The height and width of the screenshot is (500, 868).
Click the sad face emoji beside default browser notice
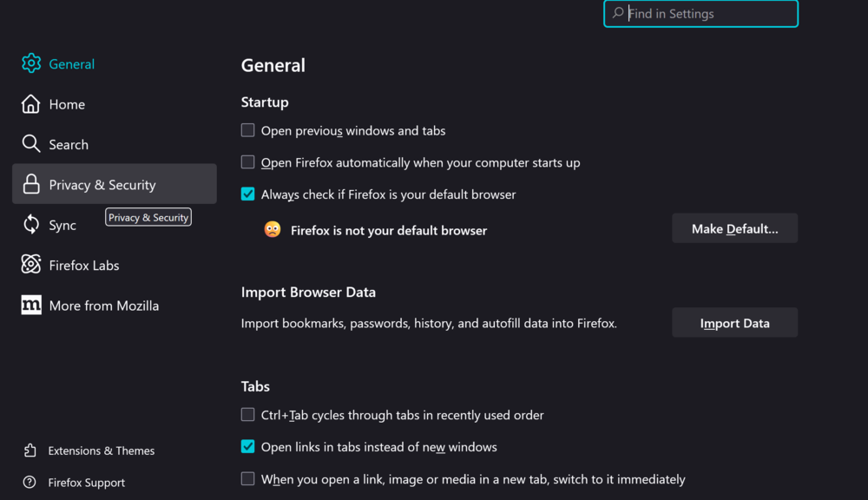273,229
